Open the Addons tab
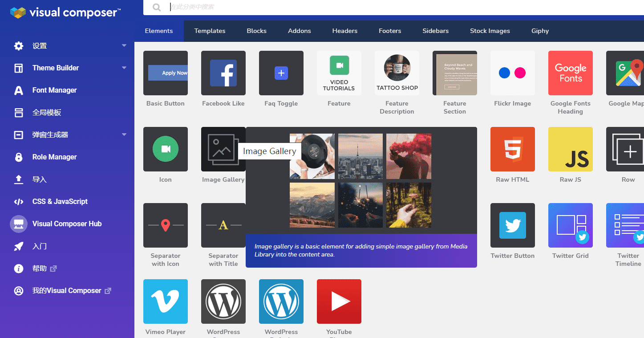Viewport: 644px width, 338px height. point(300,31)
